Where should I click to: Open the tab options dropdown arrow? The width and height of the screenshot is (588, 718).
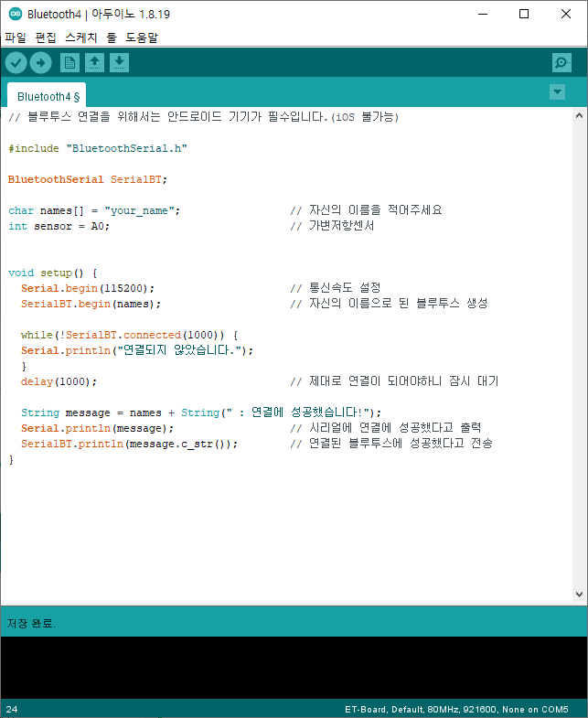557,92
